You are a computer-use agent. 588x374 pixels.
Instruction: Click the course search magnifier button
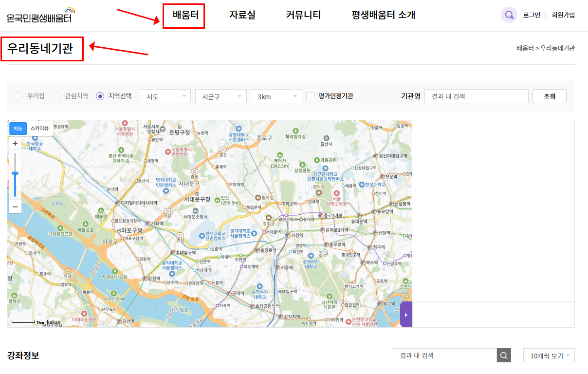point(504,355)
